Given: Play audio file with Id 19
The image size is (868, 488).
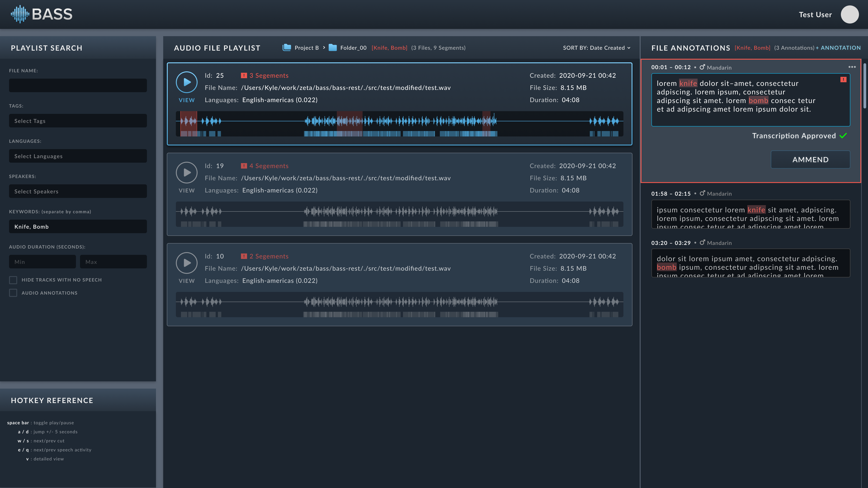Looking at the screenshot, I should 186,172.
